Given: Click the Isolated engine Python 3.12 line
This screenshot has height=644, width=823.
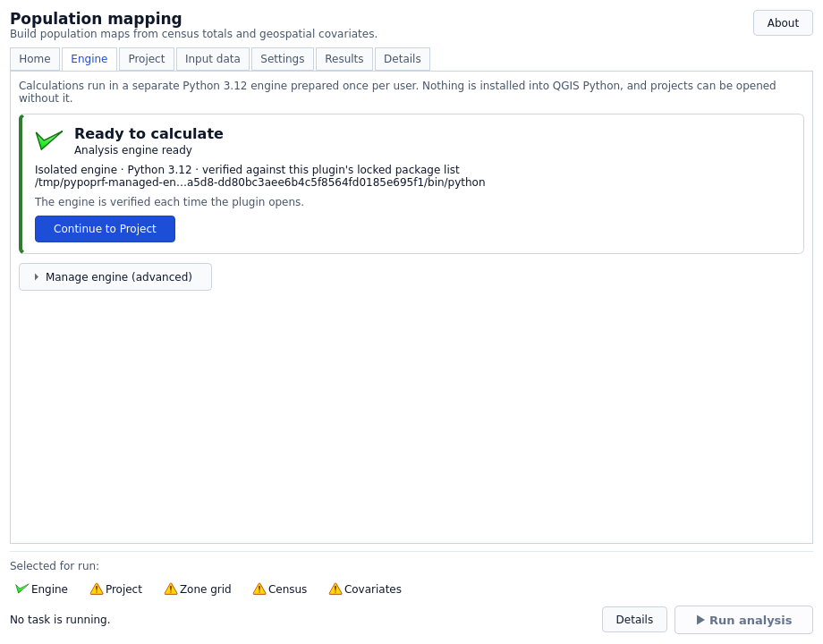Looking at the screenshot, I should coord(247,170).
